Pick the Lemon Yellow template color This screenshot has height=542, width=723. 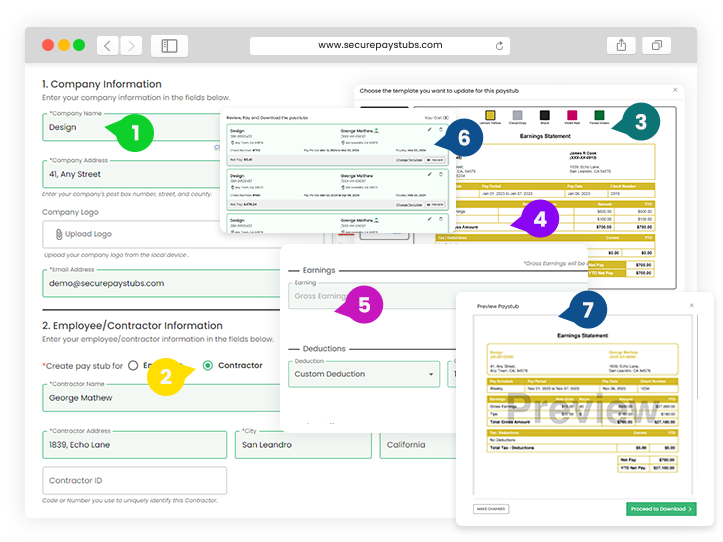tap(490, 115)
